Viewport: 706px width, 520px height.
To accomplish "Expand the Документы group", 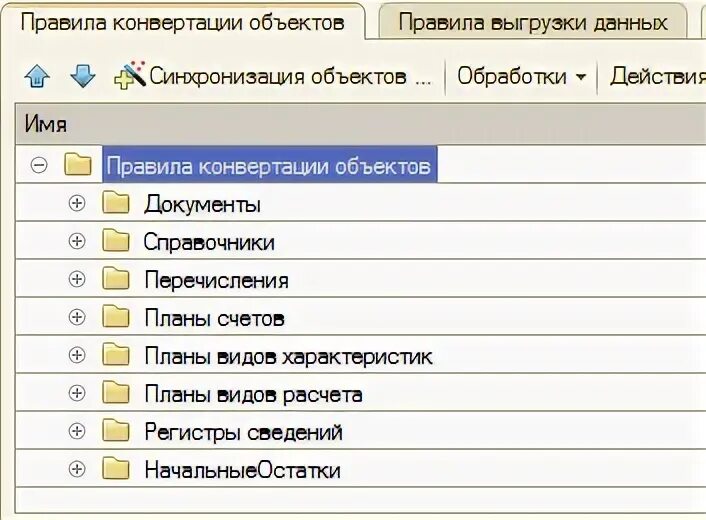I will tap(77, 203).
